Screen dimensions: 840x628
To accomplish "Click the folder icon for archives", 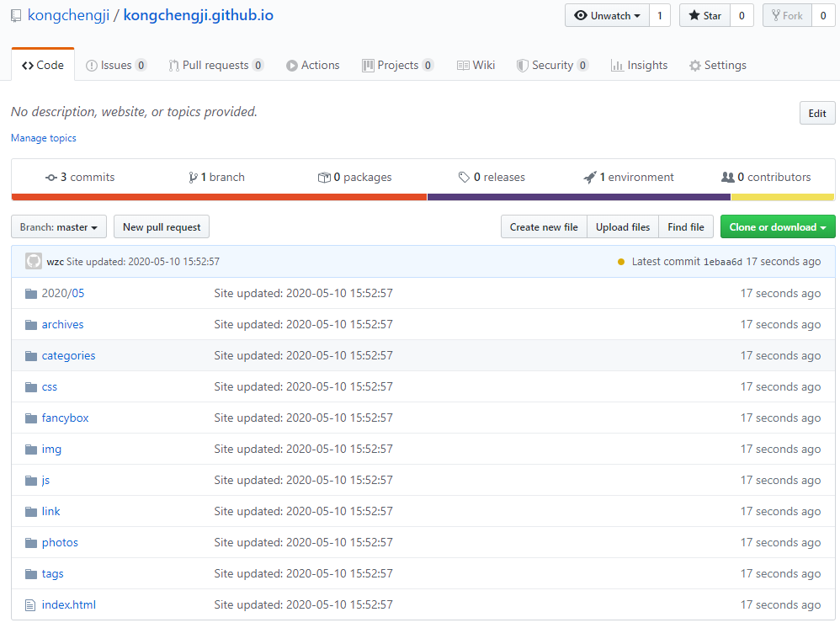I will [31, 325].
